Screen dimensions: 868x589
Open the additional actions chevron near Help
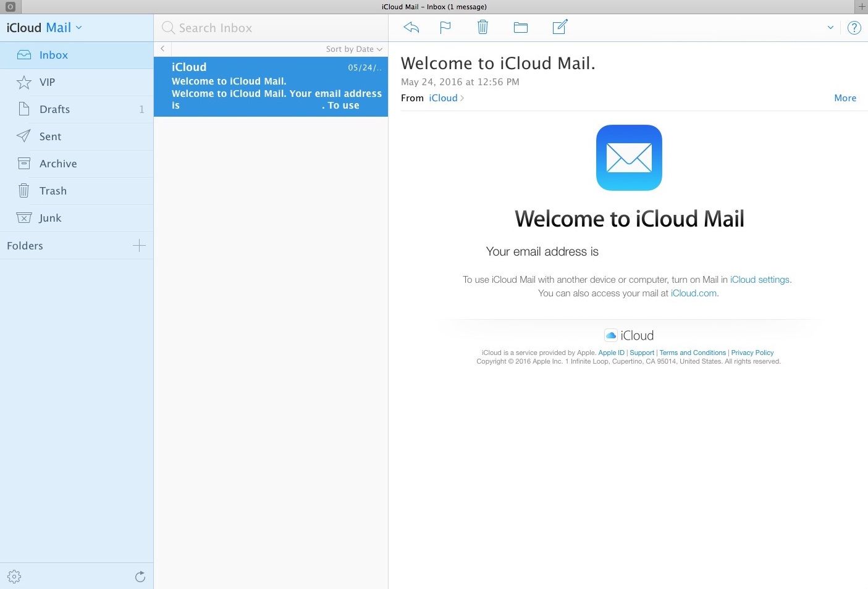click(x=830, y=28)
